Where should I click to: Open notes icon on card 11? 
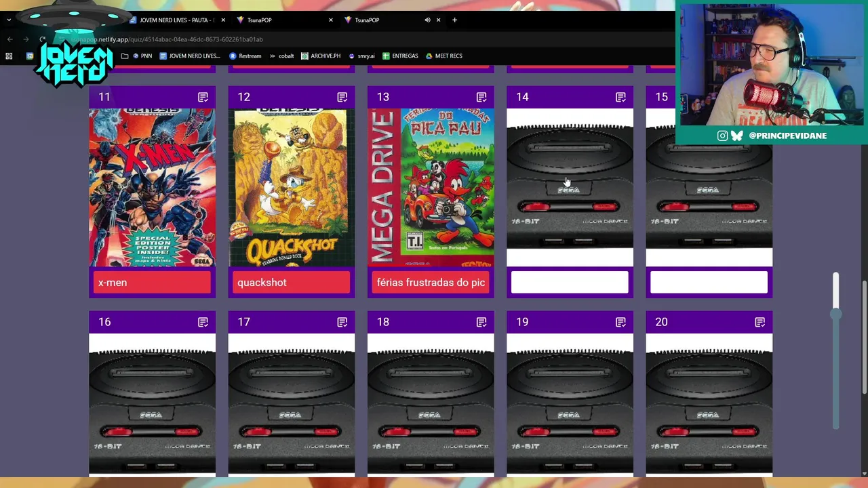[x=203, y=98]
